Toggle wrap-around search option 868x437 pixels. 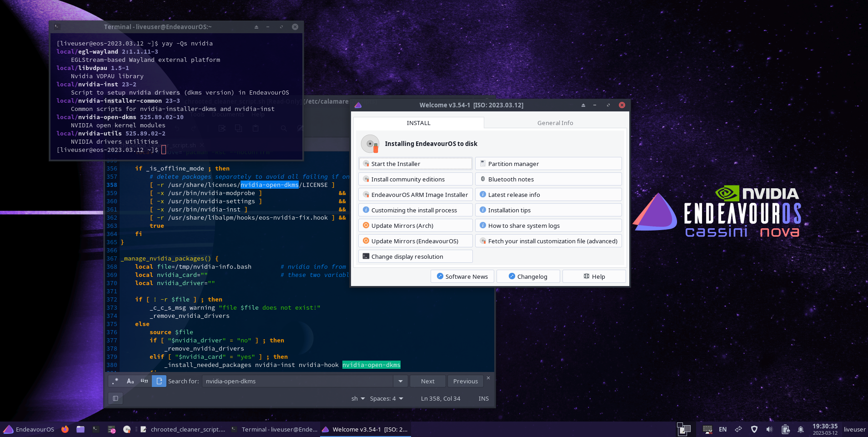[159, 381]
